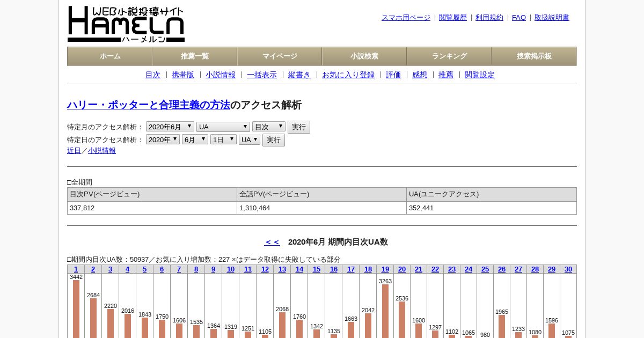Click the 1,310,464 全話PV value
This screenshot has height=338, width=644.
(255, 208)
